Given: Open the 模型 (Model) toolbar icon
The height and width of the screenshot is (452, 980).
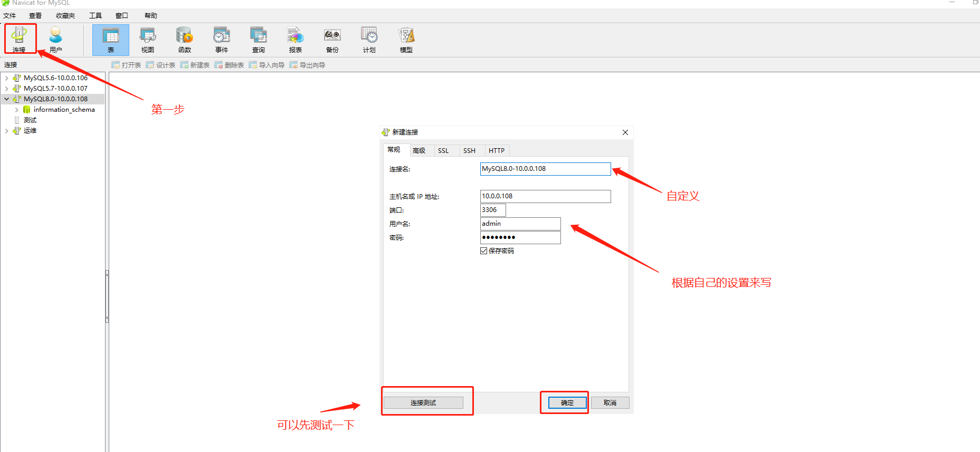Looking at the screenshot, I should [x=406, y=40].
